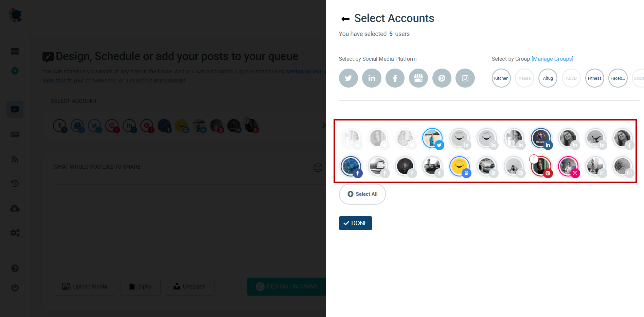Open the dashboard from the sidebar

[x=15, y=51]
